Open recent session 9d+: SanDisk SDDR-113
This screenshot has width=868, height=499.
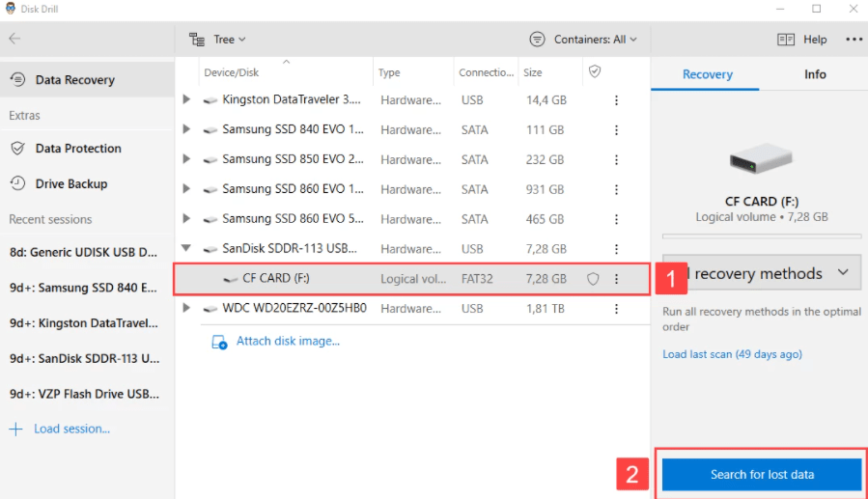(x=84, y=358)
